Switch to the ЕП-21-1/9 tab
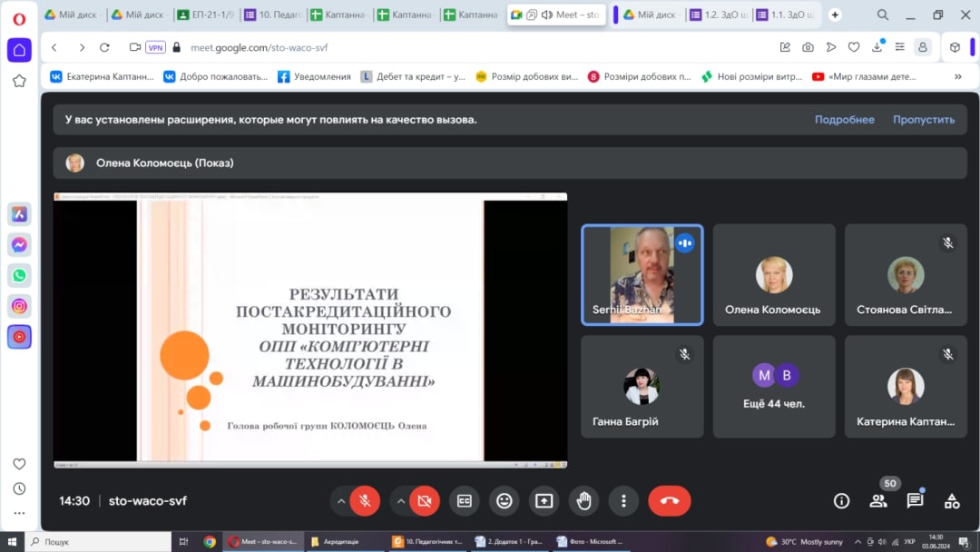Image resolution: width=980 pixels, height=552 pixels. [x=206, y=15]
